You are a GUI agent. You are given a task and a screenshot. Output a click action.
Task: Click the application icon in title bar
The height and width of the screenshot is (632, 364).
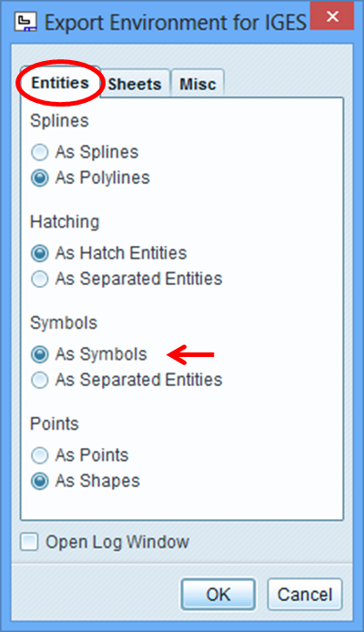[25, 21]
